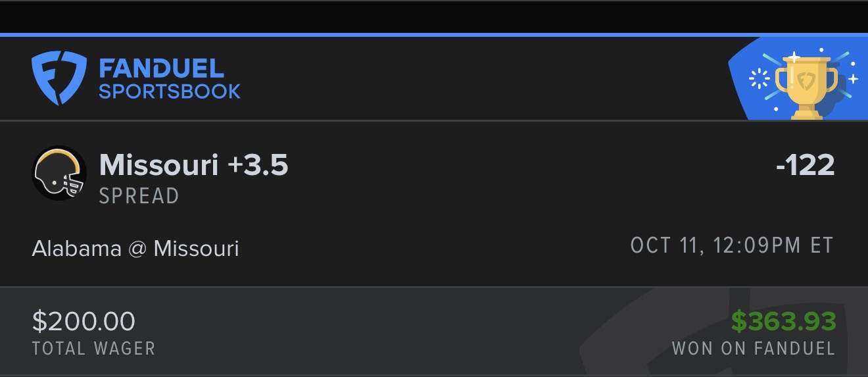
Task: Select the green $363.93 winnings amount
Action: tap(783, 322)
